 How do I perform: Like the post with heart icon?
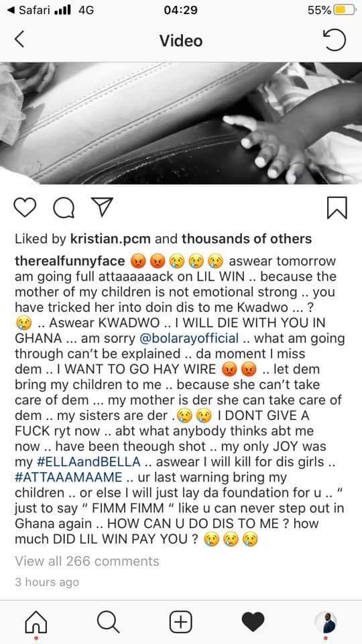point(25,208)
